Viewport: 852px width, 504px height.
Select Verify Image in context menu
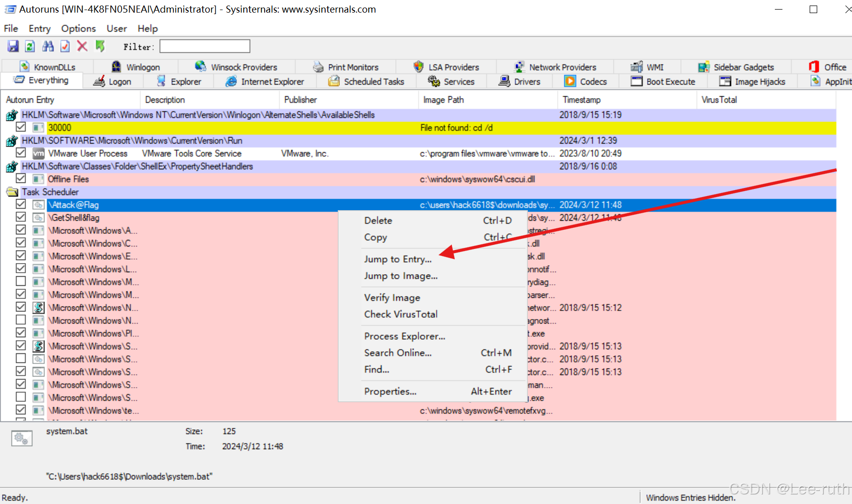click(433, 297)
